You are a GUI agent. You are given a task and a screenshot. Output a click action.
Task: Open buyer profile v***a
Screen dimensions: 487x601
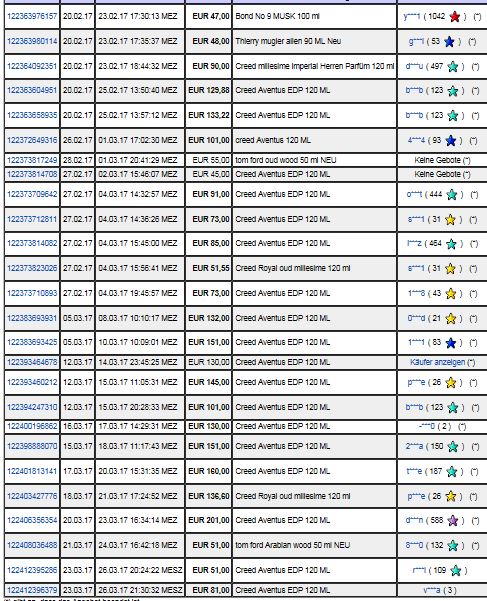pyautogui.click(x=432, y=590)
